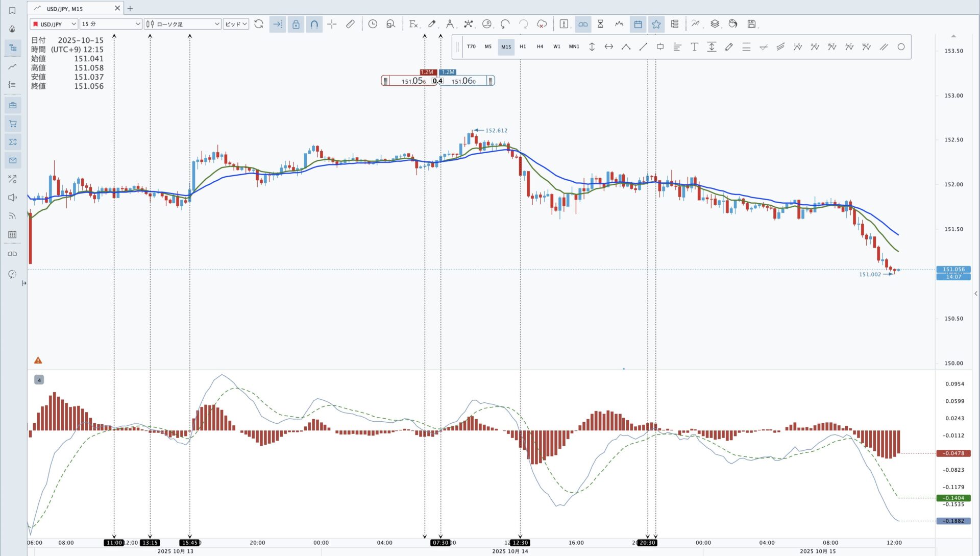This screenshot has height=556, width=980.
Task: Toggle the magnet snap mode
Action: click(314, 24)
